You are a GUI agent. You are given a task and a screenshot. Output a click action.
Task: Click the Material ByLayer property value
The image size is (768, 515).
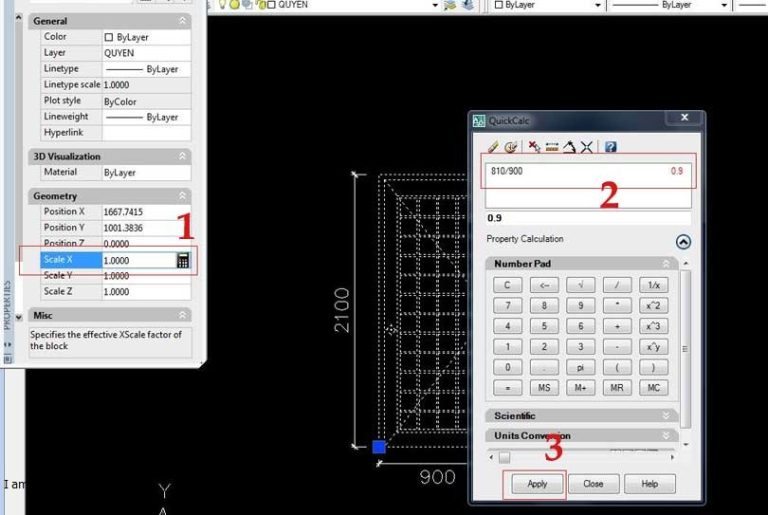(x=146, y=172)
